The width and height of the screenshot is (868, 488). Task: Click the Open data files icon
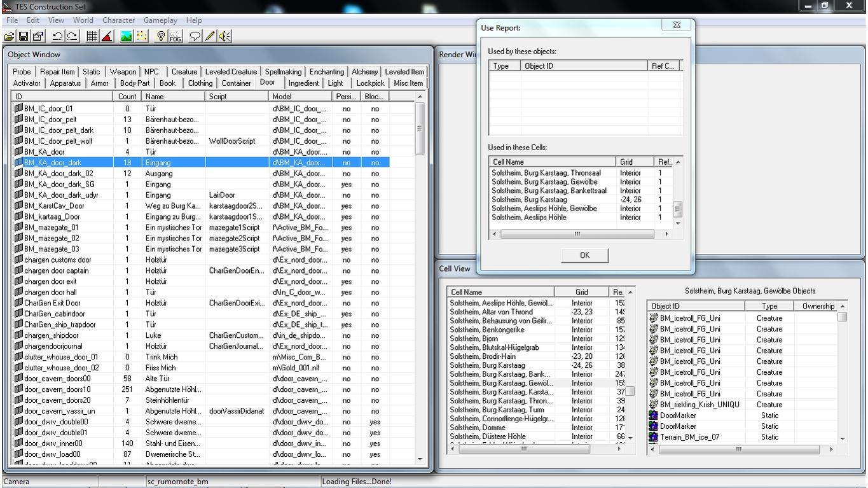tap(10, 36)
